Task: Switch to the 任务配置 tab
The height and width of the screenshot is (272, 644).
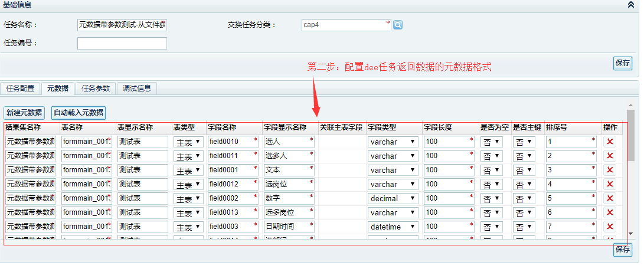Action: pyautogui.click(x=20, y=89)
